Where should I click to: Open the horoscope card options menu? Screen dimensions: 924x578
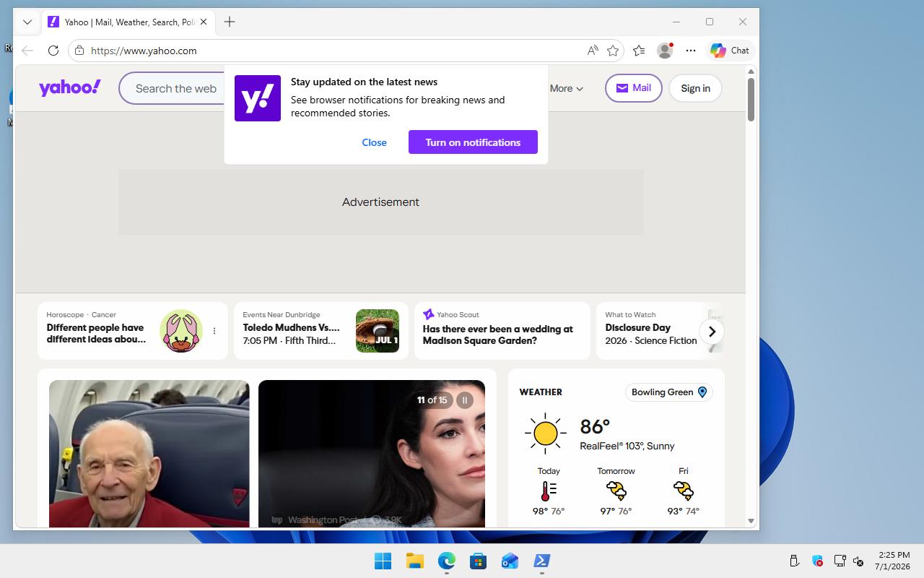click(214, 331)
